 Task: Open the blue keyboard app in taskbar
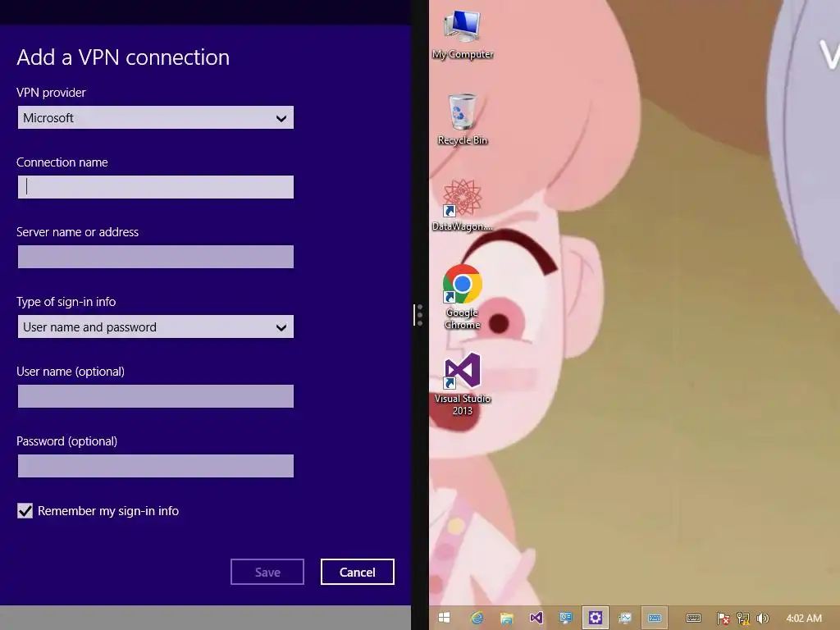pyautogui.click(x=655, y=618)
